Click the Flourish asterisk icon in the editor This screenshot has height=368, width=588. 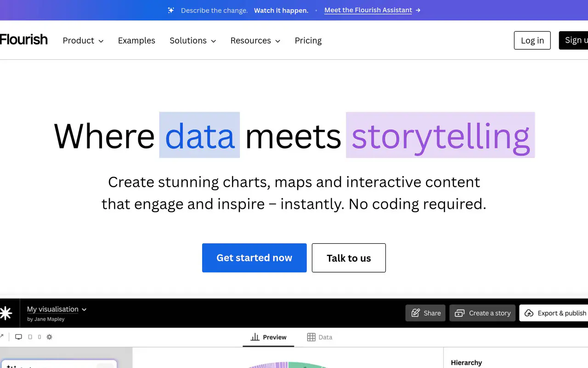[6, 313]
